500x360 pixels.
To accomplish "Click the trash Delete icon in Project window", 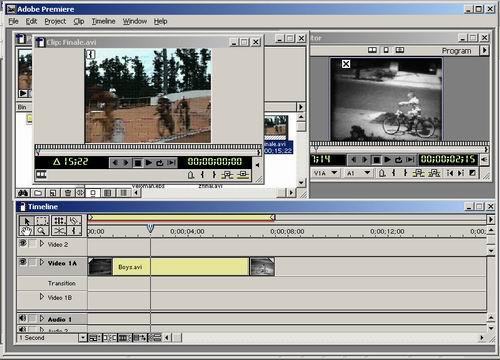I will (68, 193).
